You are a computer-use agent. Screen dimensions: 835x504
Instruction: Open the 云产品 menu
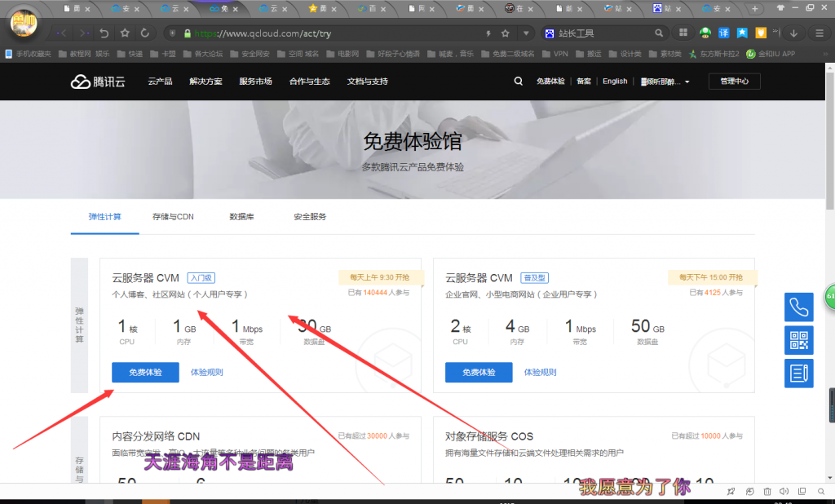coord(160,82)
